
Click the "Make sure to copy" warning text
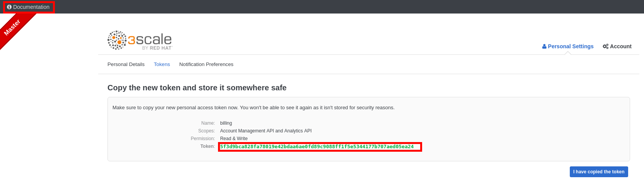click(253, 108)
